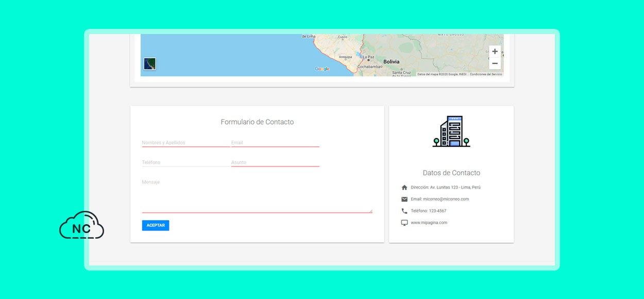Select the Teléfono input field
Screen dimensions: 644x299
[185, 162]
